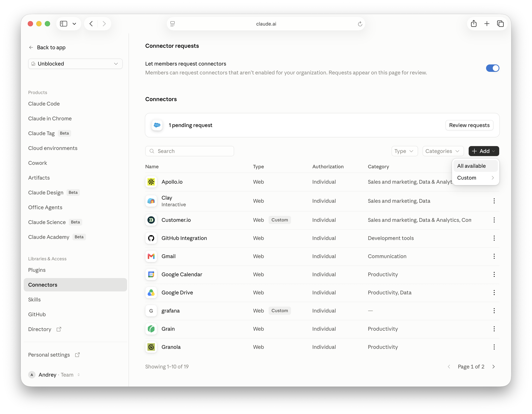Open the more options menu for Google Calendar
Image resolution: width=532 pixels, height=414 pixels.
494,274
